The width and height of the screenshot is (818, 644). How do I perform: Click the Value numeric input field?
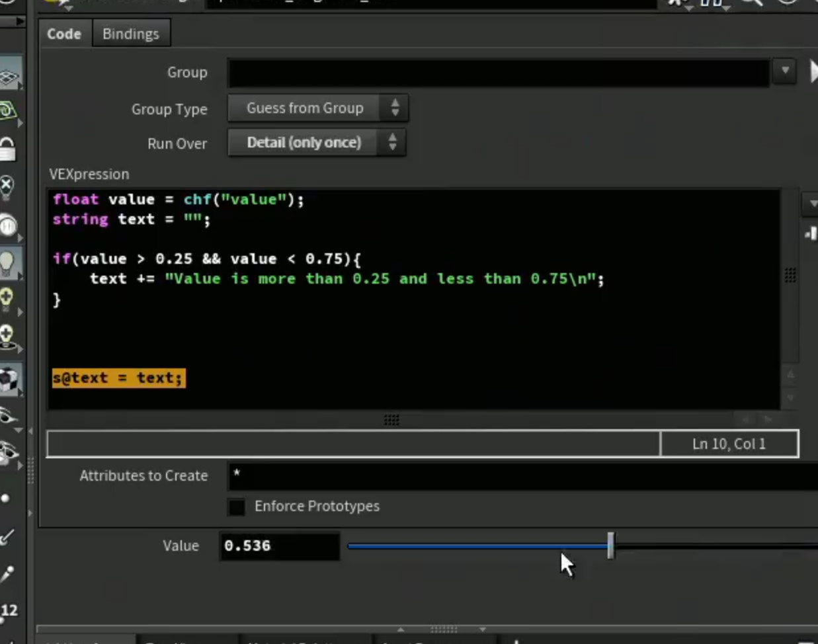280,546
